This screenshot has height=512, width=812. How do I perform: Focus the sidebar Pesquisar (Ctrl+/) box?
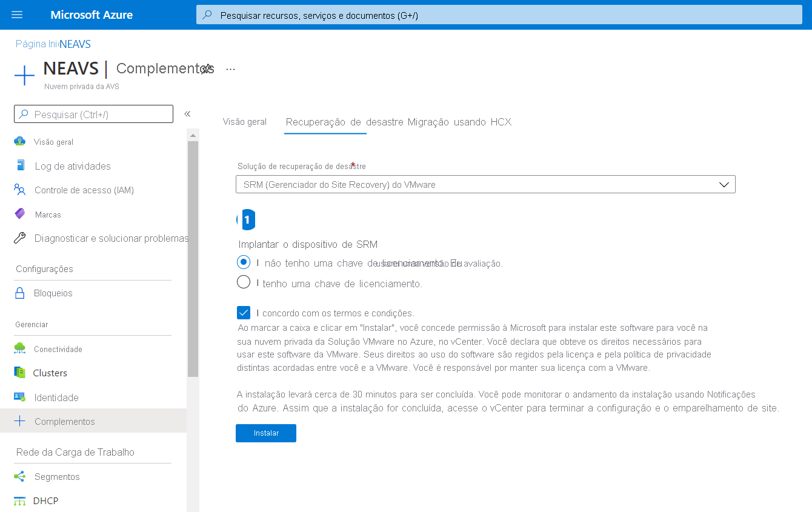(93, 114)
